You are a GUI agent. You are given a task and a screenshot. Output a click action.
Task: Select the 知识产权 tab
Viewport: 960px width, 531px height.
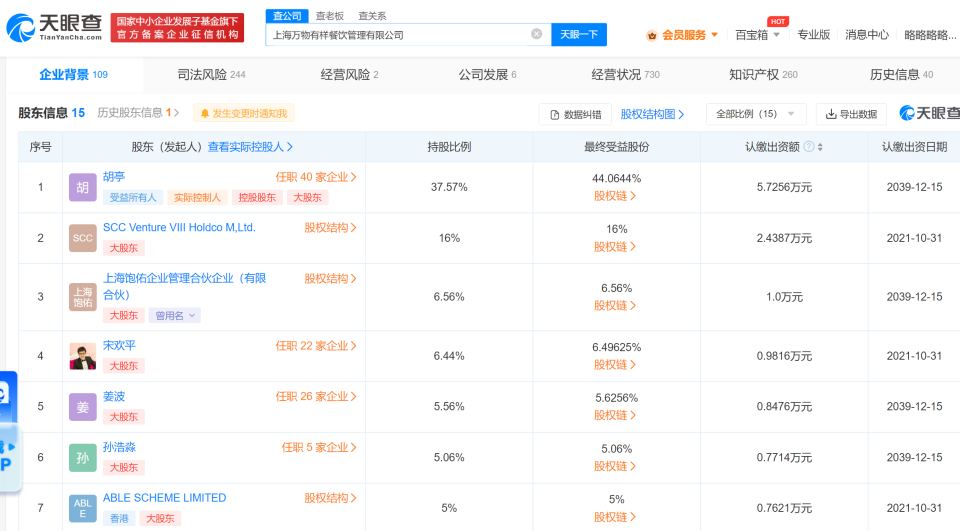click(x=763, y=75)
